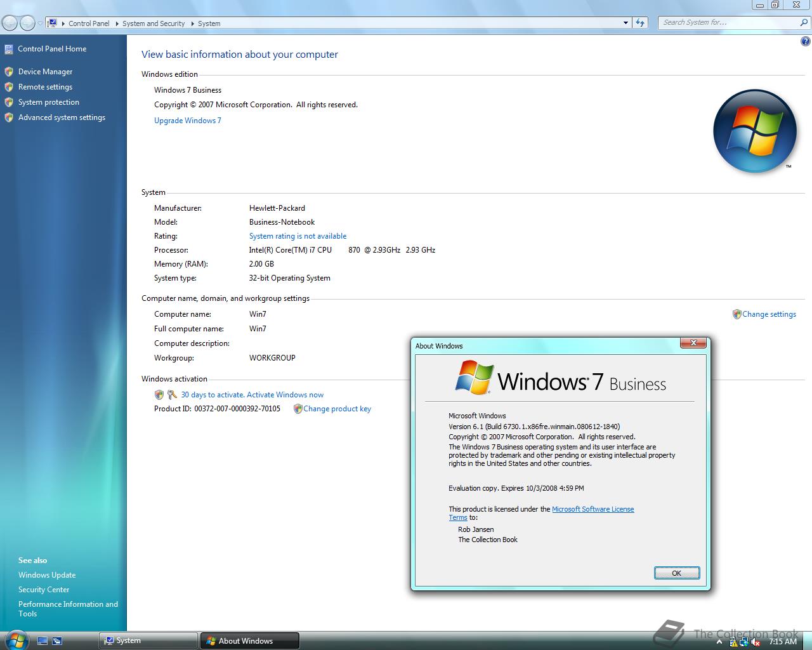Click the taskbar clock showing 7:15 AM
Screen dimensions: 812x650
(783, 642)
